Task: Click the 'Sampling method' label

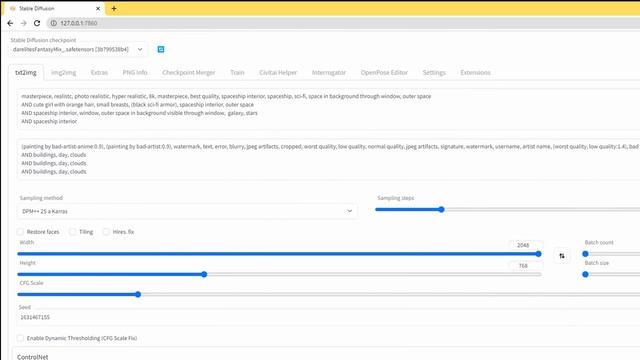Action: coord(41,198)
